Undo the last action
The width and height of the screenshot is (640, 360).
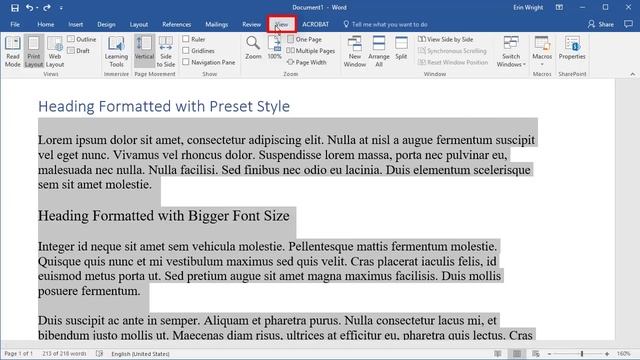tap(29, 8)
